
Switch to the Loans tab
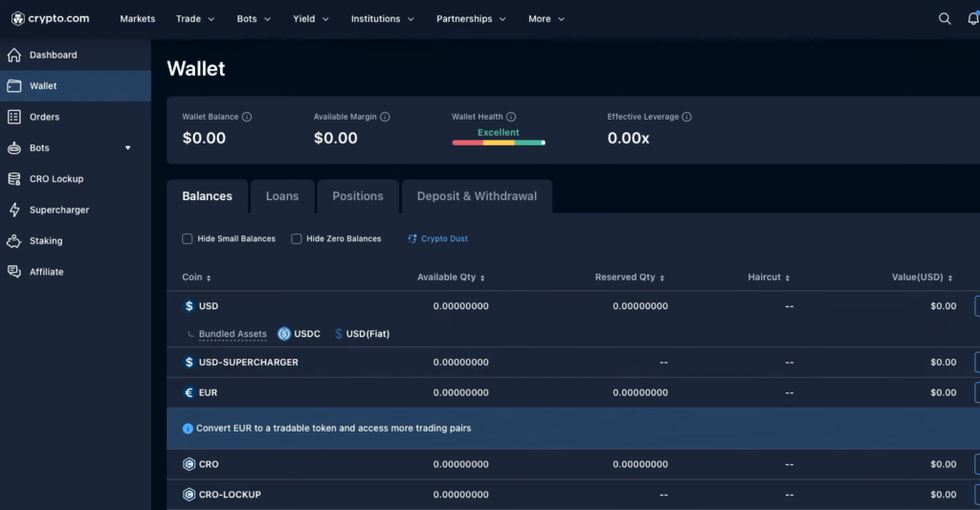click(x=282, y=196)
